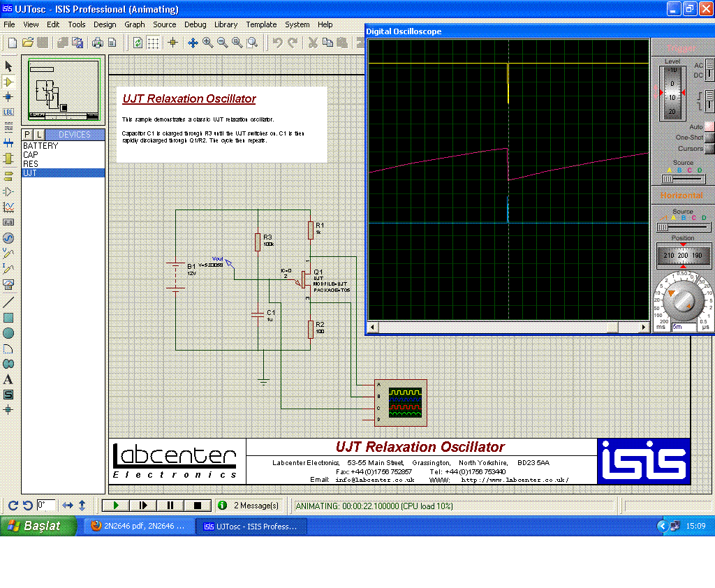715x588 pixels.
Task: Select the Text Script tool
Action: coord(8,127)
